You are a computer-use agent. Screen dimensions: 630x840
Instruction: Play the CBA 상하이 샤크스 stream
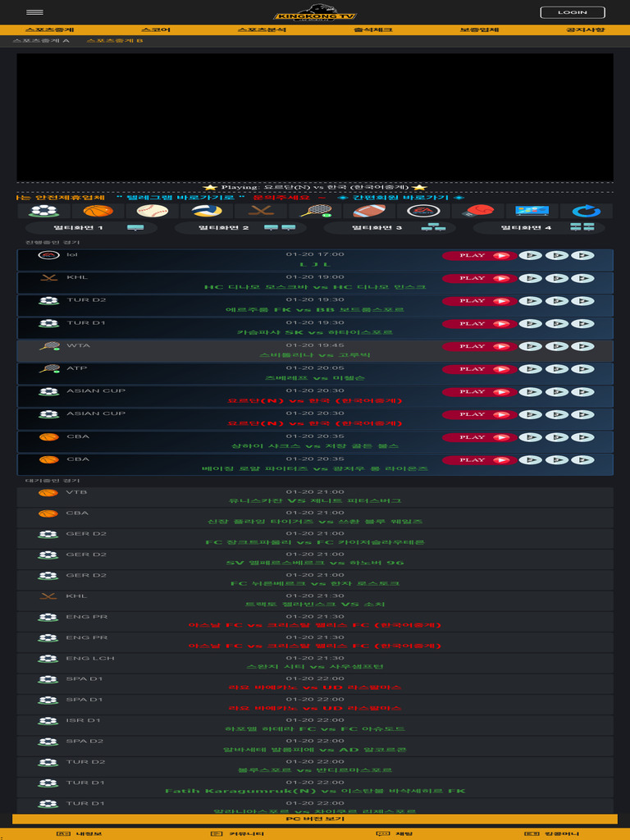coord(479,438)
